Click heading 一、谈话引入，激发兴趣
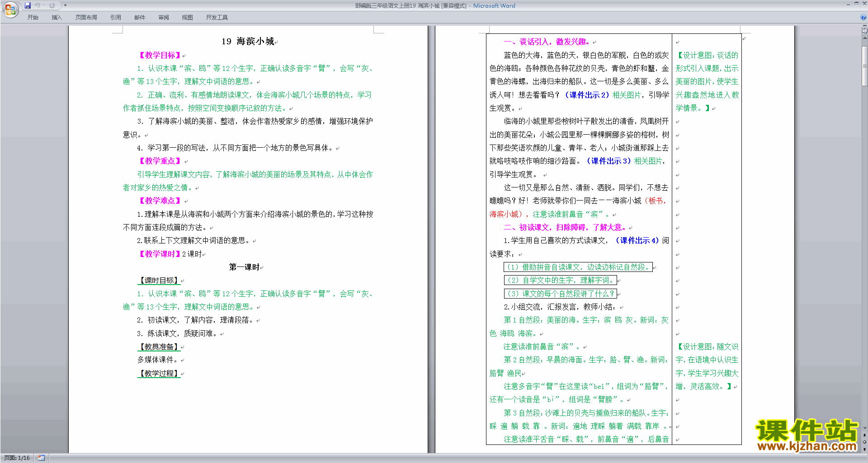Screen dimensions: 868x463 pos(547,42)
